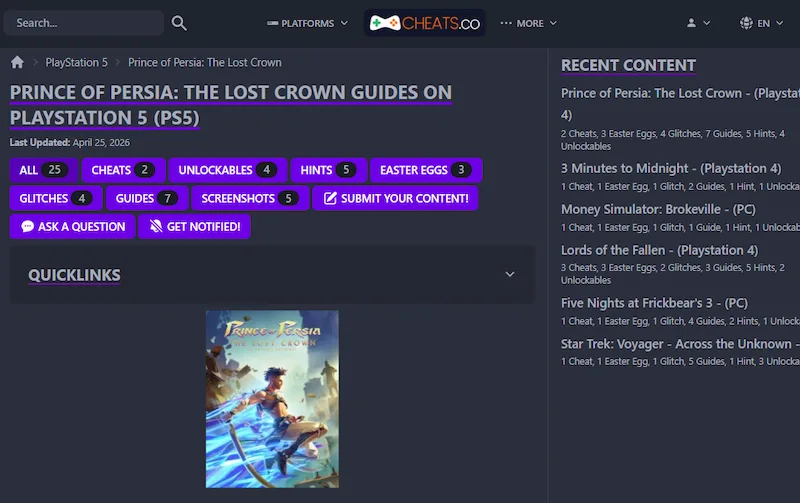Open the Platforms dropdown menu

tap(308, 23)
